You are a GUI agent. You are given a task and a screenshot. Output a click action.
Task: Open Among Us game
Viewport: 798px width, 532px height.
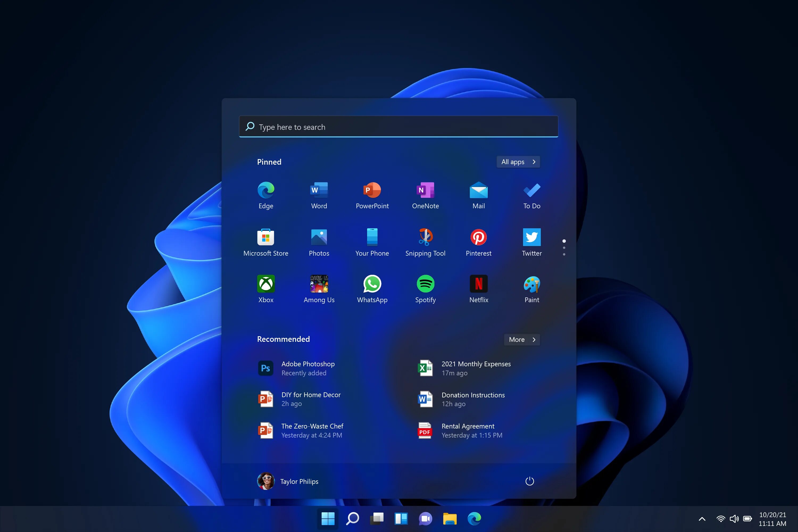tap(319, 283)
